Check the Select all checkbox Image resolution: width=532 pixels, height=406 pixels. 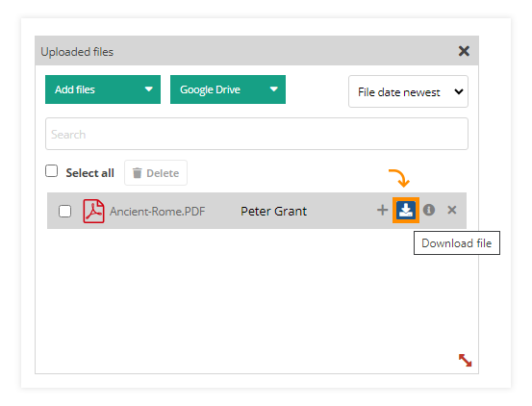[52, 171]
